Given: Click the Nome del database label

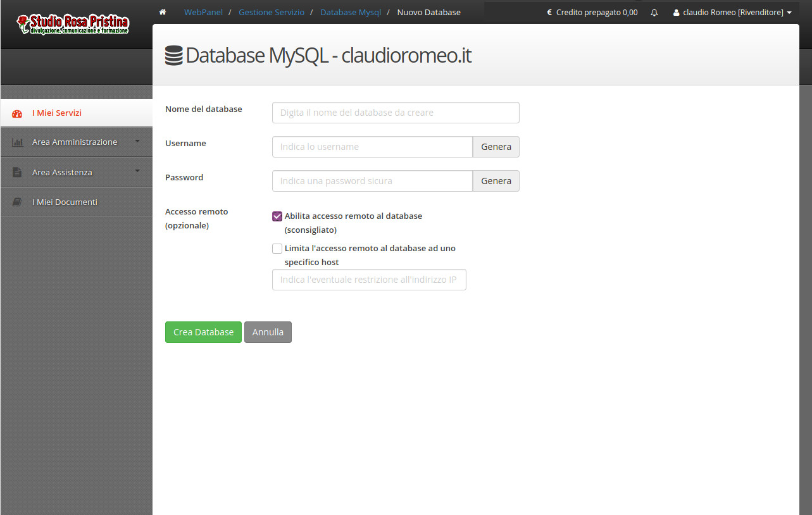Looking at the screenshot, I should pyautogui.click(x=204, y=109).
